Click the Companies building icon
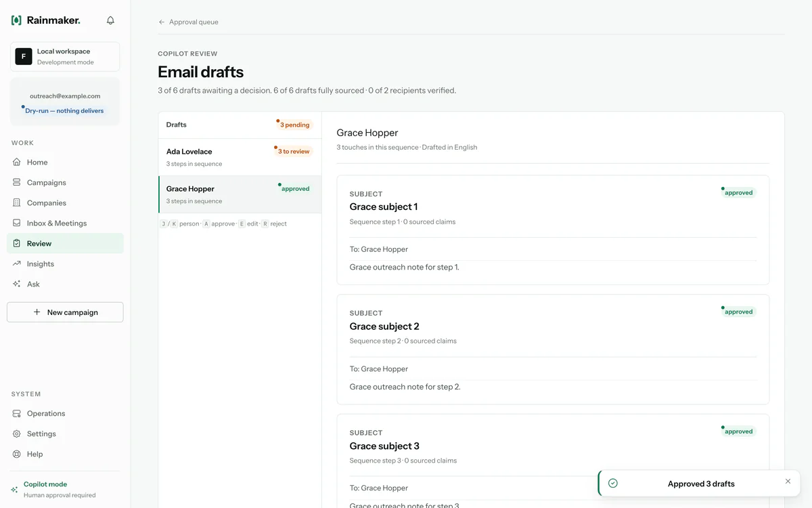The height and width of the screenshot is (508, 812). coord(17,203)
